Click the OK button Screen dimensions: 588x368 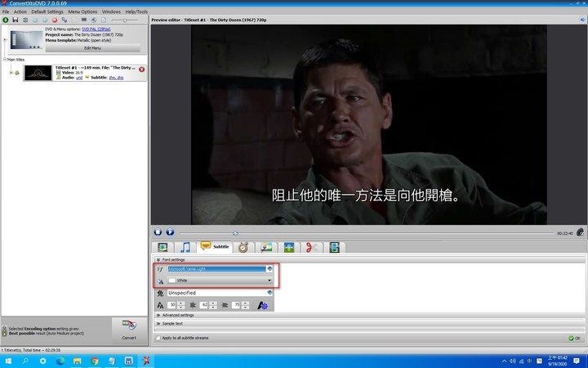coord(574,338)
